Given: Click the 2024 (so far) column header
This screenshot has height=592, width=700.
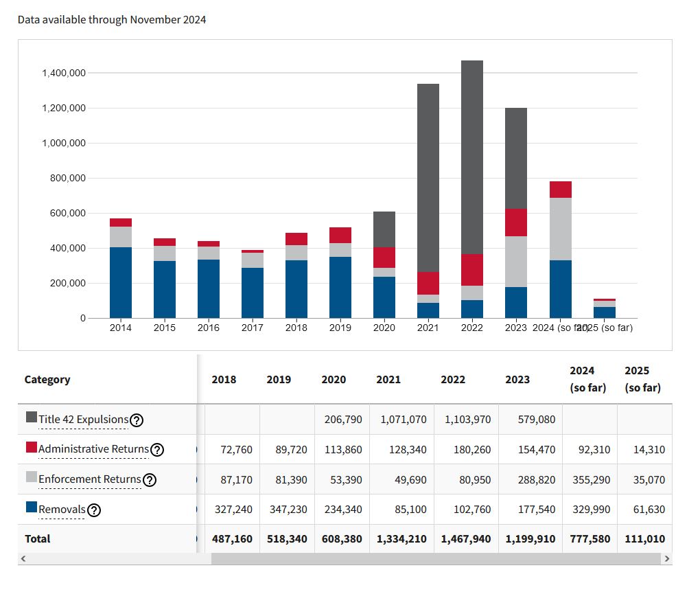Looking at the screenshot, I should point(588,379).
